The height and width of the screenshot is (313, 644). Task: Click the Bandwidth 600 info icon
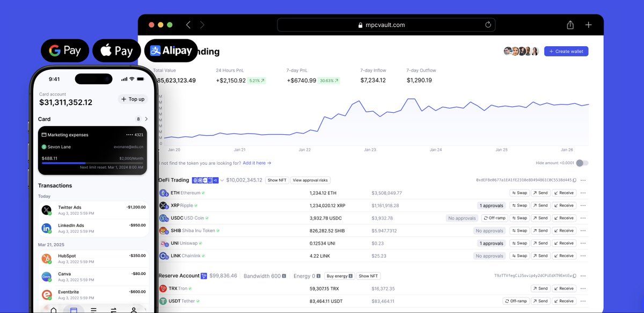click(284, 276)
